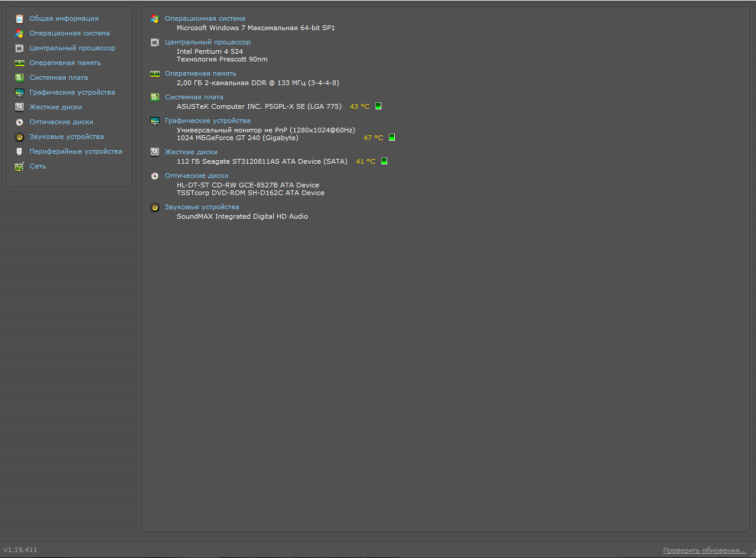Click the Общая информация sidebar icon
The width and height of the screenshot is (756, 558).
click(x=20, y=18)
